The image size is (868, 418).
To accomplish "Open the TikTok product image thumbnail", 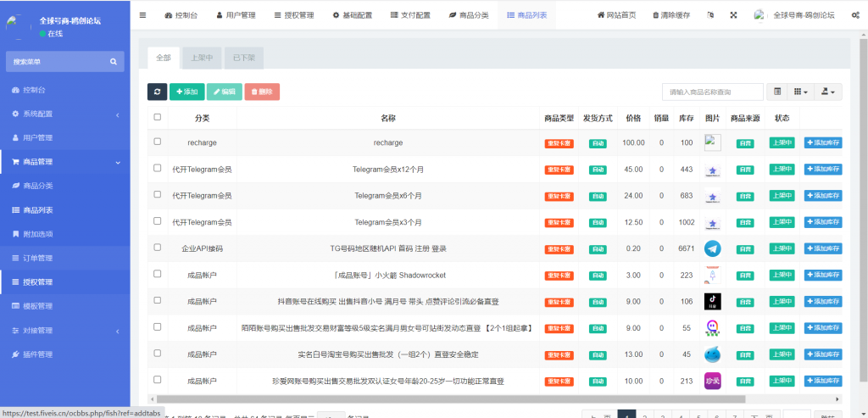I will pyautogui.click(x=712, y=302).
